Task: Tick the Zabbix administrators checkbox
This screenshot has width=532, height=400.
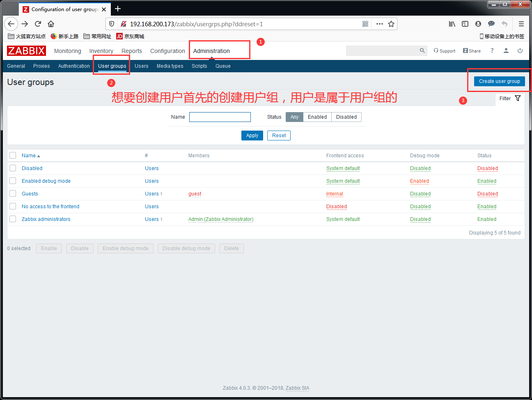Action: (x=13, y=219)
